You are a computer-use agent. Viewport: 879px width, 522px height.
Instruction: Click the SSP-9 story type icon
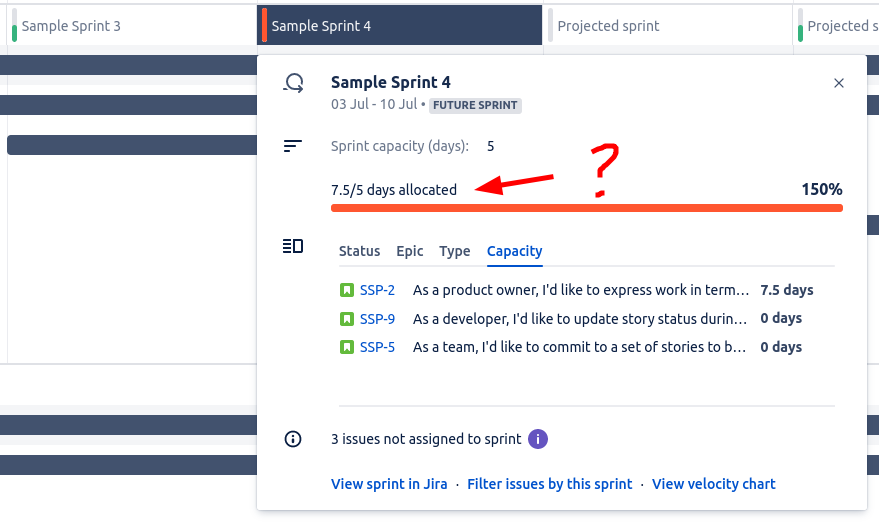click(347, 319)
